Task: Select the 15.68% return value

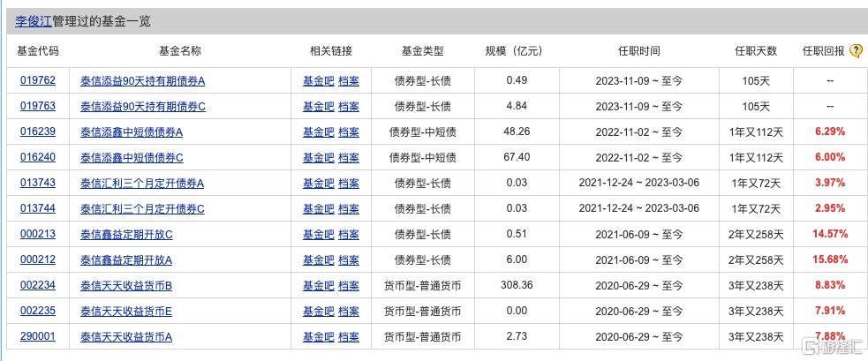Action: pyautogui.click(x=830, y=259)
